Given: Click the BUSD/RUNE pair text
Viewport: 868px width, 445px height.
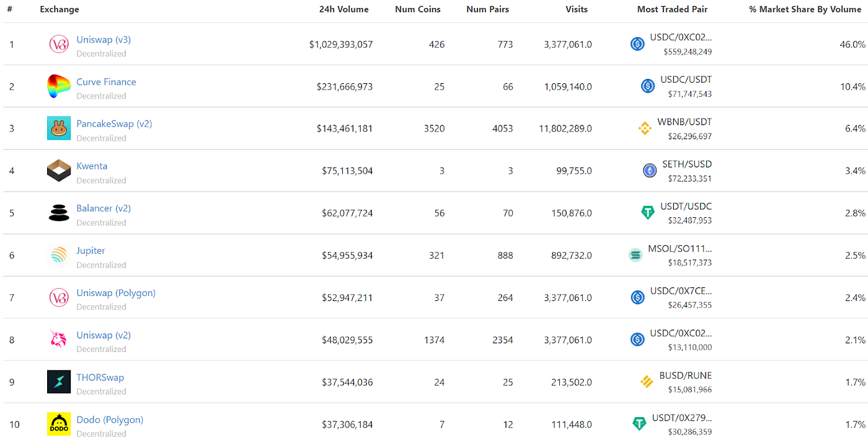Looking at the screenshot, I should tap(686, 375).
